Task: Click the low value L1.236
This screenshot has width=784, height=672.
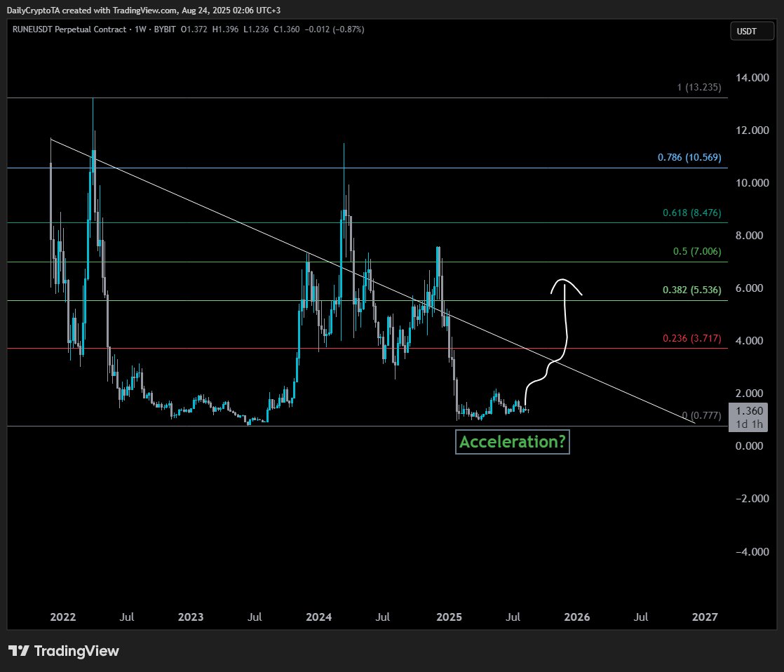Action: pos(256,29)
